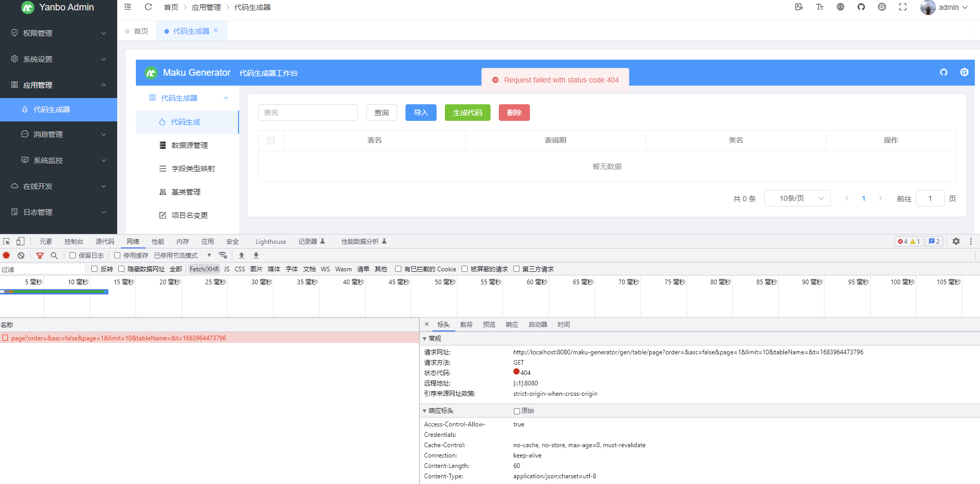Viewport: 980px width, 484px height.
Task: Enable the 保留日志 checkbox
Action: tap(73, 255)
